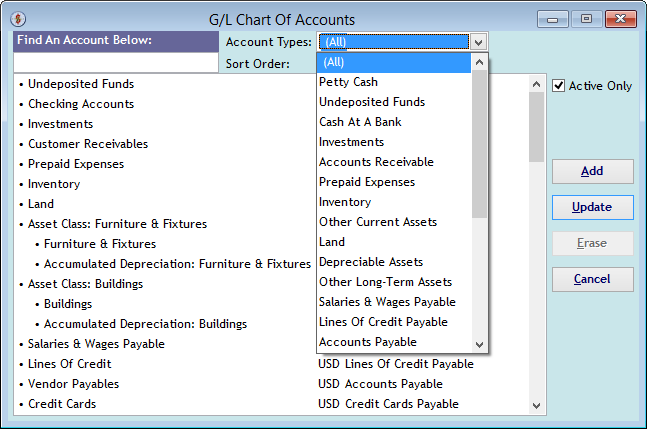Click the Erase button

[593, 243]
